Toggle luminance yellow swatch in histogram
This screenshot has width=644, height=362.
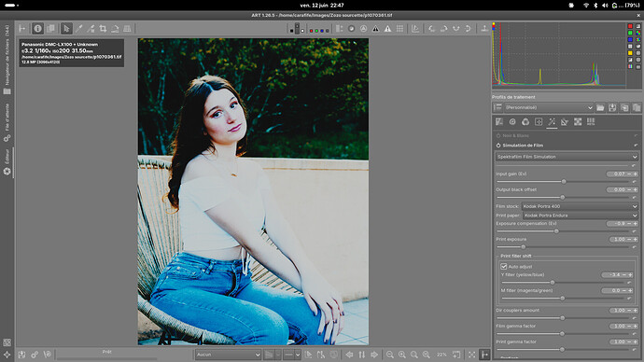[630, 53]
